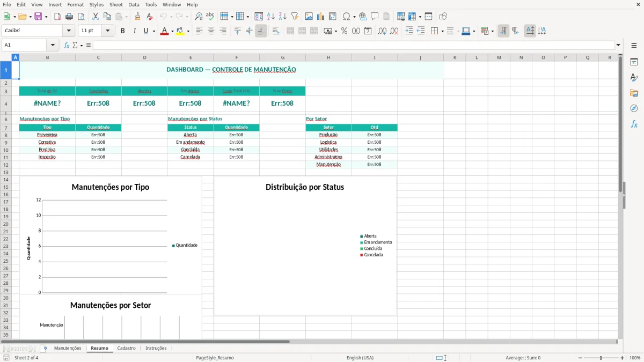Click the Sum sigma icon
This screenshot has width=644, height=362.
[75, 45]
